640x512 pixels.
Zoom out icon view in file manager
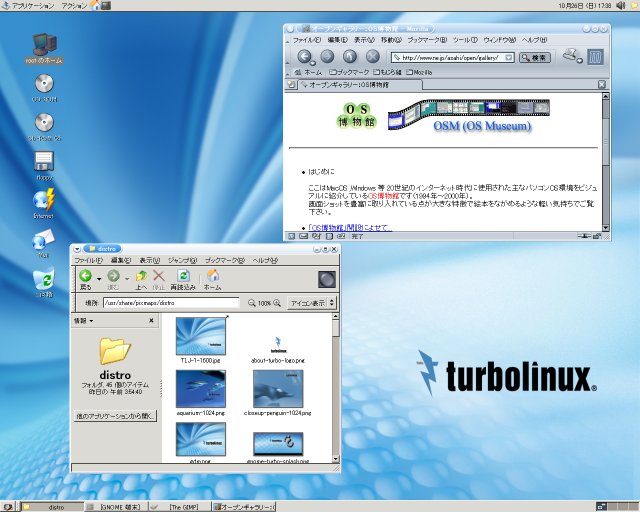(x=252, y=303)
